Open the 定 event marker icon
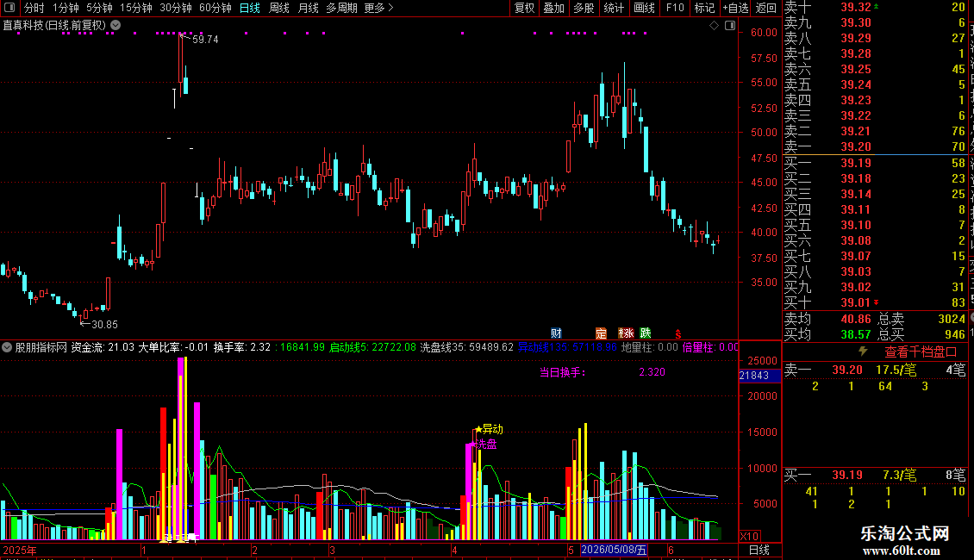The width and height of the screenshot is (974, 560). 601,333
